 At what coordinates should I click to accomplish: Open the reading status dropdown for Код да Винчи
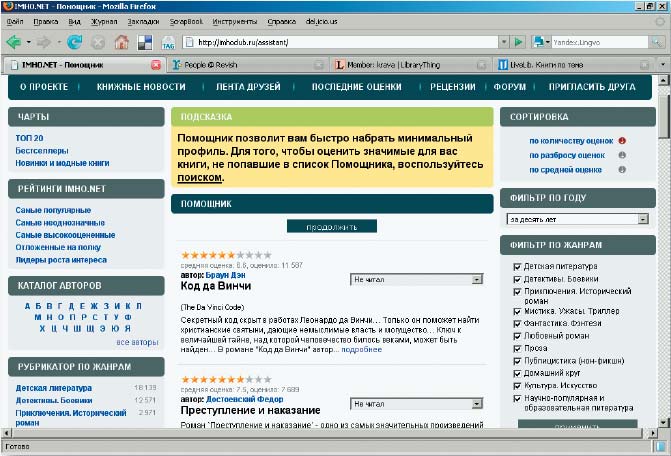point(416,280)
